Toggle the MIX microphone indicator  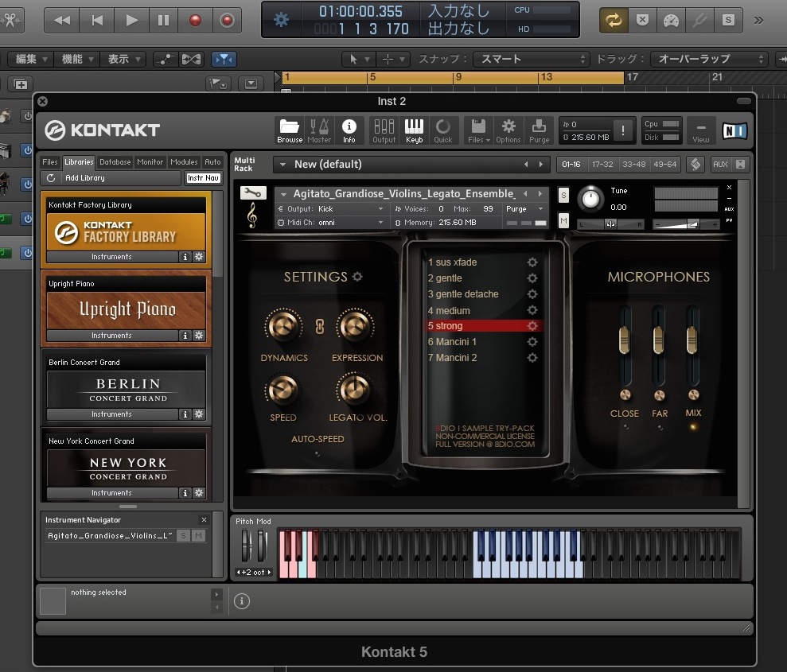point(693,427)
